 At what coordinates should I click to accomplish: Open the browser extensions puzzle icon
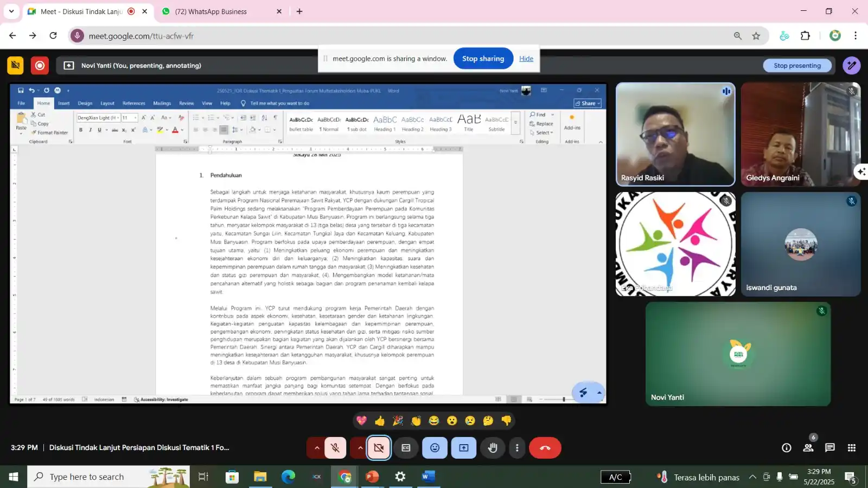click(x=806, y=36)
